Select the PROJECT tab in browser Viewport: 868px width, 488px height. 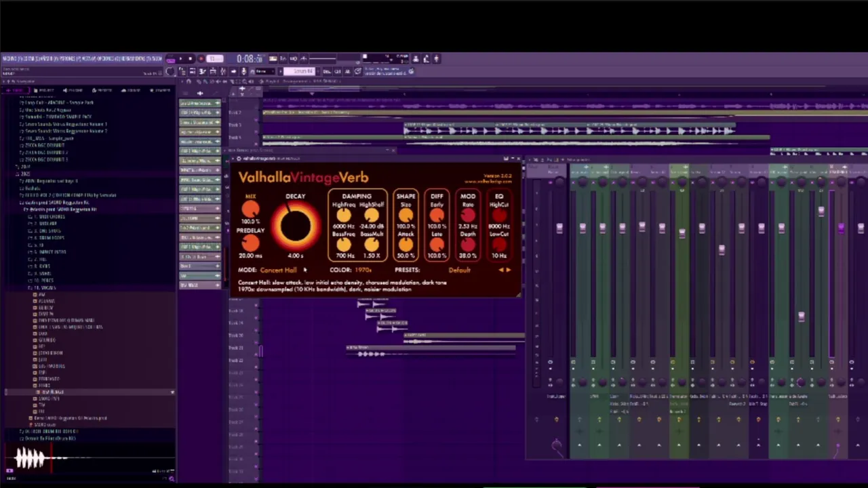click(43, 90)
